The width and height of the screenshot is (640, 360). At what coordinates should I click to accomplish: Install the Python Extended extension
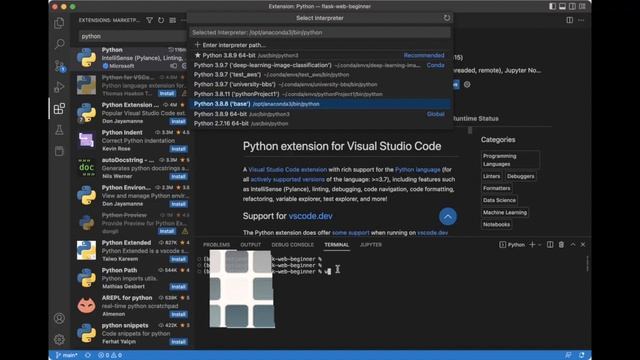[x=178, y=259]
